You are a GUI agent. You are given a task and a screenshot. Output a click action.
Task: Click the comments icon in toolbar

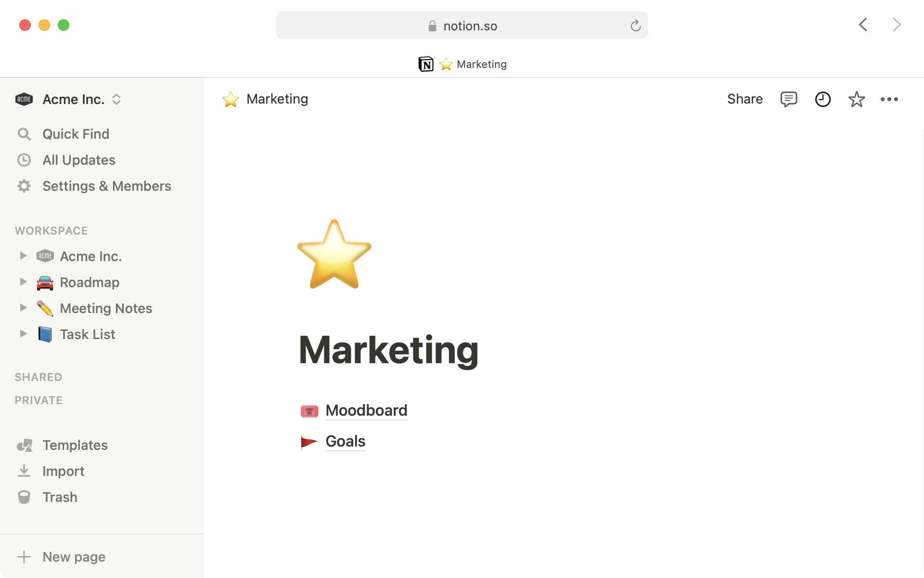[788, 99]
